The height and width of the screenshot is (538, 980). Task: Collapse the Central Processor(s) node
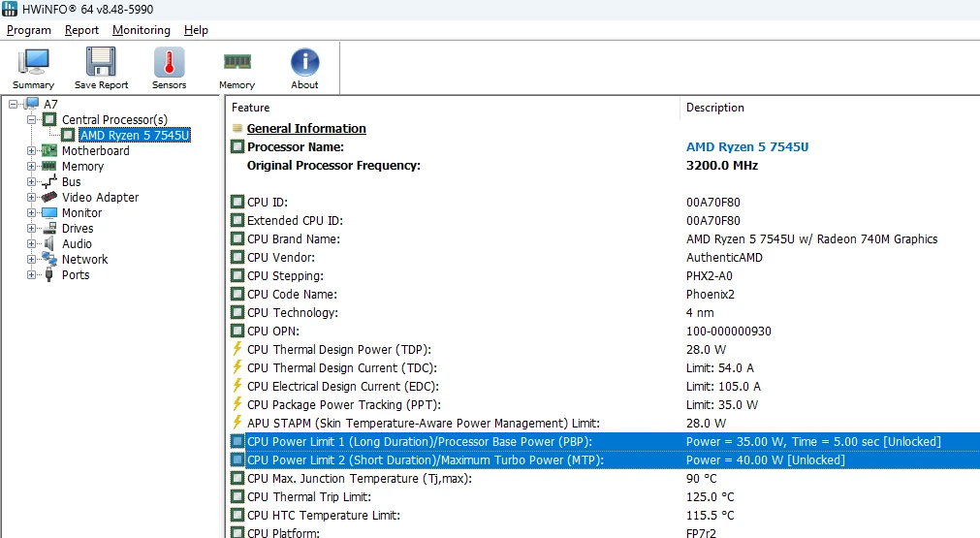(31, 119)
